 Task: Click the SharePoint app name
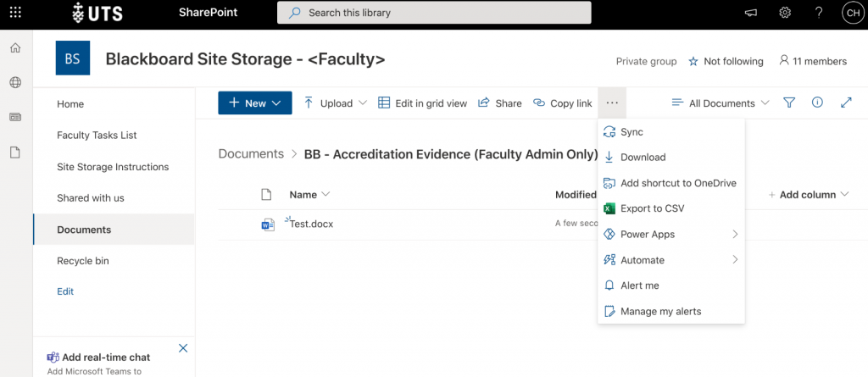tap(209, 12)
